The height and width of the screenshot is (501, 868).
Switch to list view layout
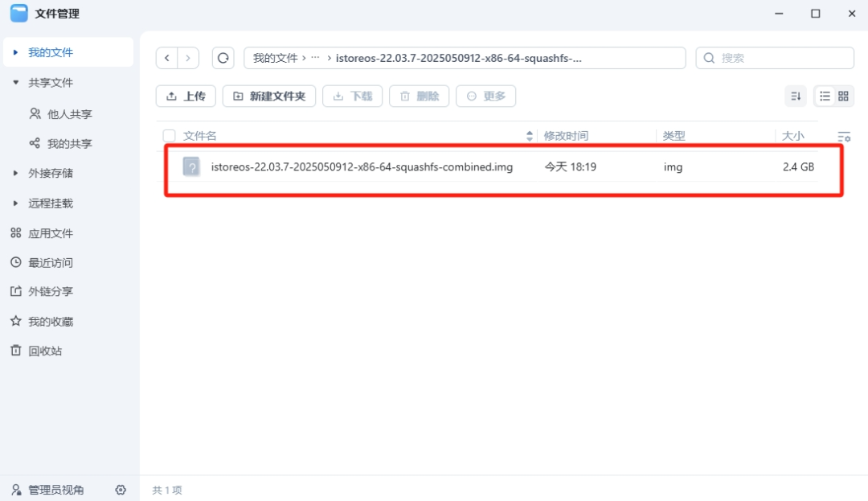click(825, 97)
